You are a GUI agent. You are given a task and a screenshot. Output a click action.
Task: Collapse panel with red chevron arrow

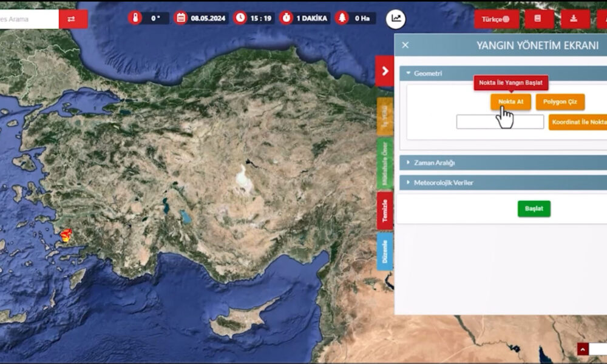point(385,72)
